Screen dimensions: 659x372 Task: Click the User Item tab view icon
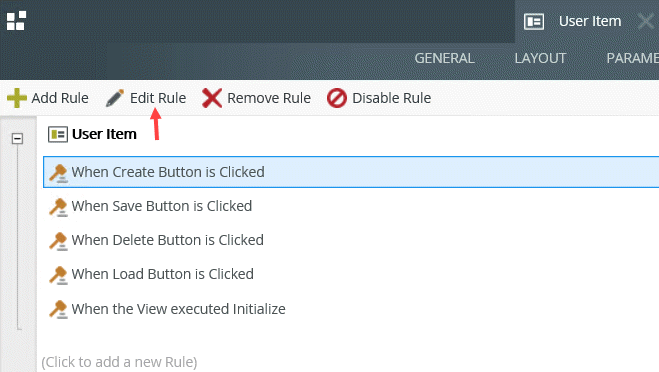[x=534, y=21]
